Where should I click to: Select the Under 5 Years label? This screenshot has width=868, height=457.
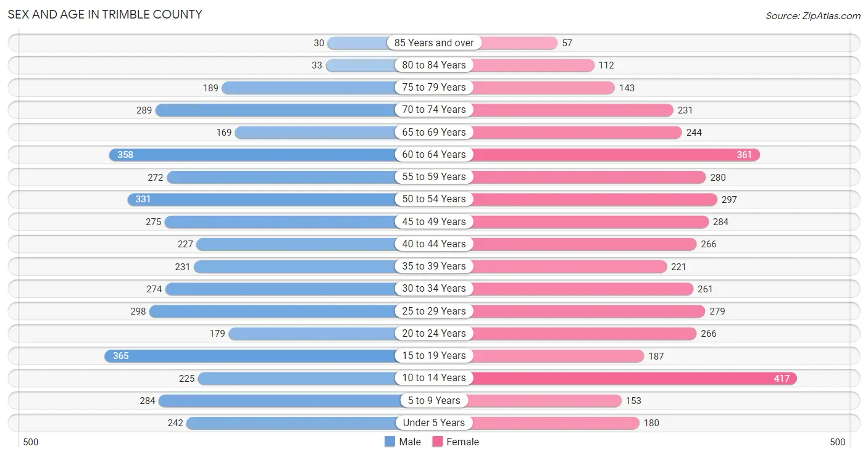coord(434,422)
